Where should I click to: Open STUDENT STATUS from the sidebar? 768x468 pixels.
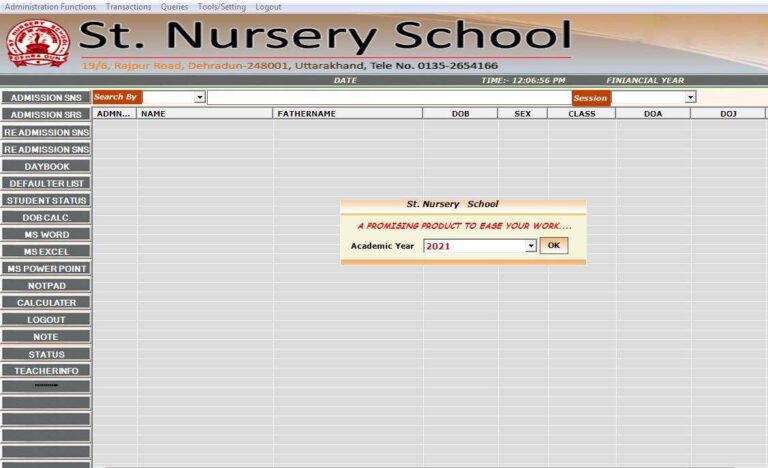click(x=46, y=200)
